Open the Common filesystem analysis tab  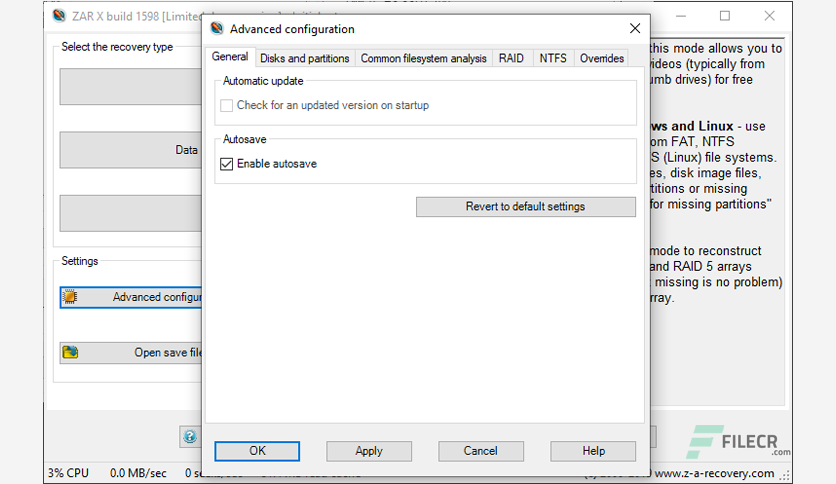(x=423, y=58)
